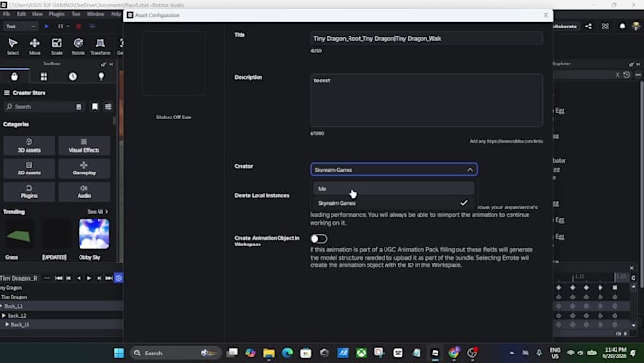Start playtest with the blue play button
Viewport: 644px width, 363px height.
coord(46,27)
